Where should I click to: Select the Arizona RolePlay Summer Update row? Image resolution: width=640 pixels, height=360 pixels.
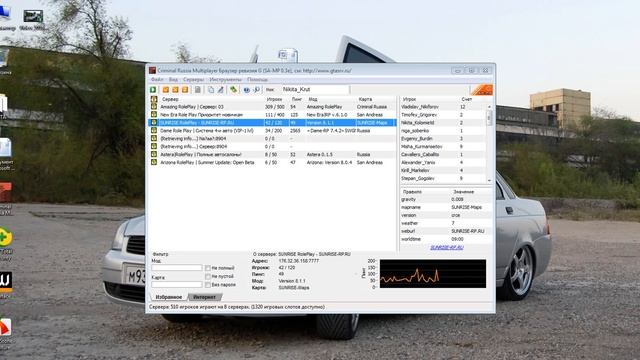273,162
